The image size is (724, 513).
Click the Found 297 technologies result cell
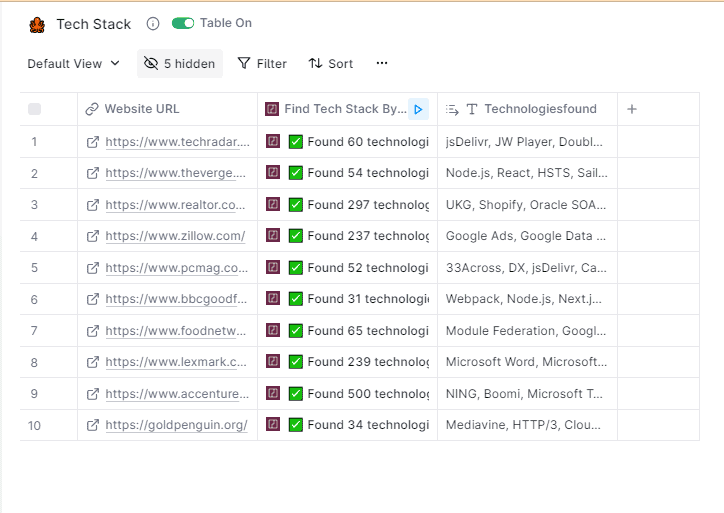point(347,205)
